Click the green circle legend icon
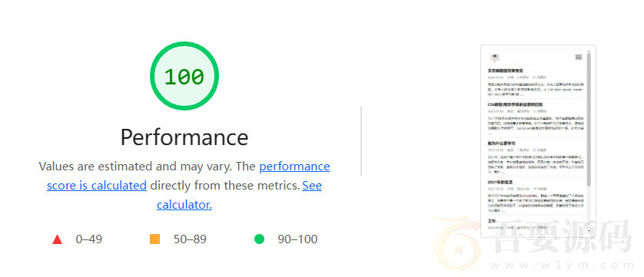644x277 pixels. tap(259, 239)
